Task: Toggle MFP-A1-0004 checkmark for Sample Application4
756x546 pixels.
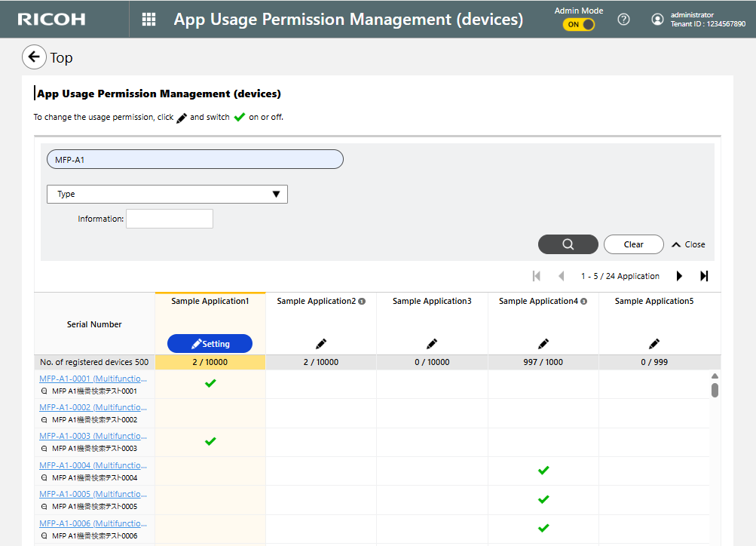Action: 543,471
